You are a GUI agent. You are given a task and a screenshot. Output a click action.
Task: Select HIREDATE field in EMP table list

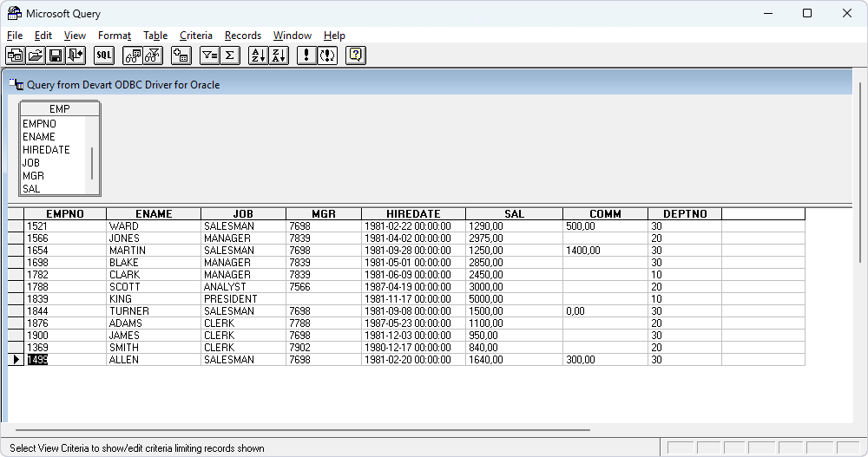coord(46,150)
